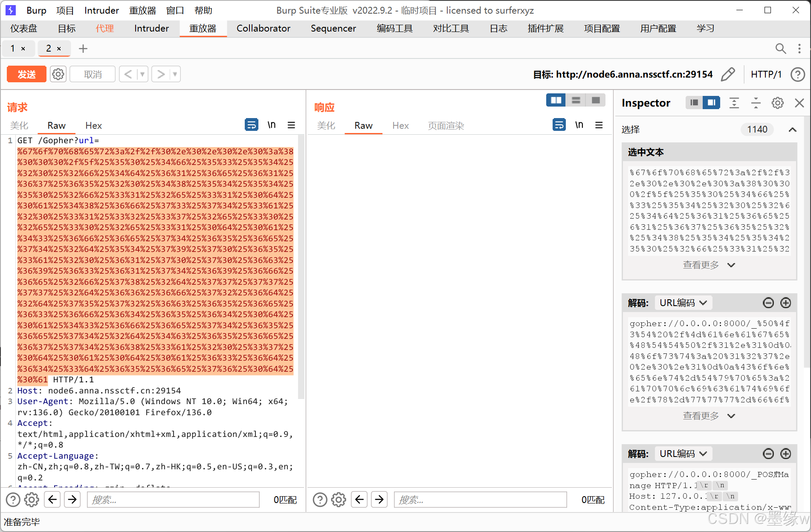Click the request search field
Viewport: 811px width, 532px height.
(173, 500)
